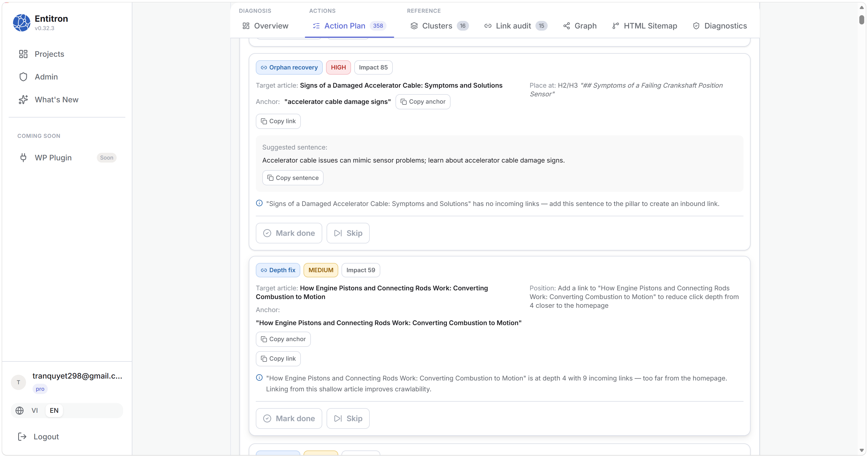This screenshot has height=457, width=868.
Task: Skip the Depth fix action
Action: pyautogui.click(x=348, y=418)
